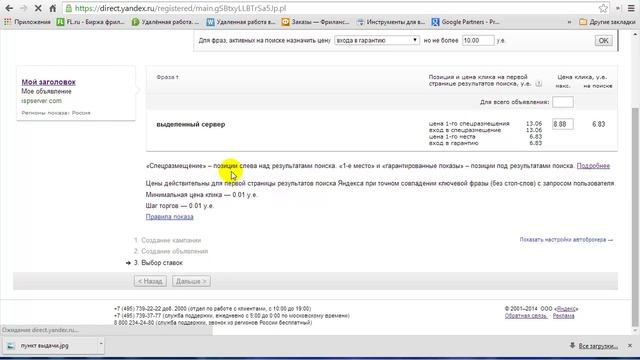The image size is (640, 360).
Task: Open Инструменты для в... bookmark
Action: [391, 22]
